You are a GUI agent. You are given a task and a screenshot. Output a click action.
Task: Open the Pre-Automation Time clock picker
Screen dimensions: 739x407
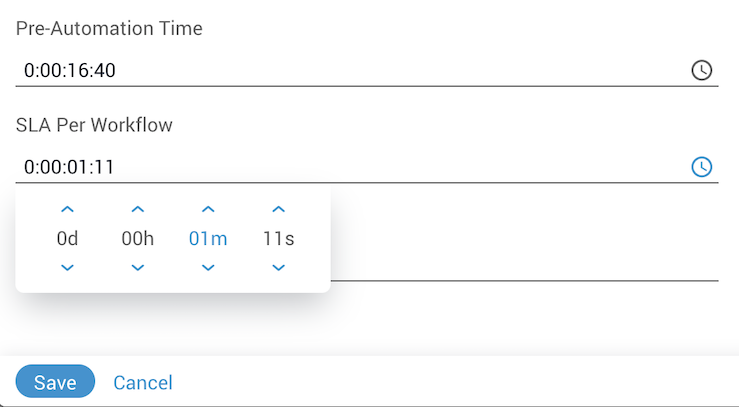(702, 70)
